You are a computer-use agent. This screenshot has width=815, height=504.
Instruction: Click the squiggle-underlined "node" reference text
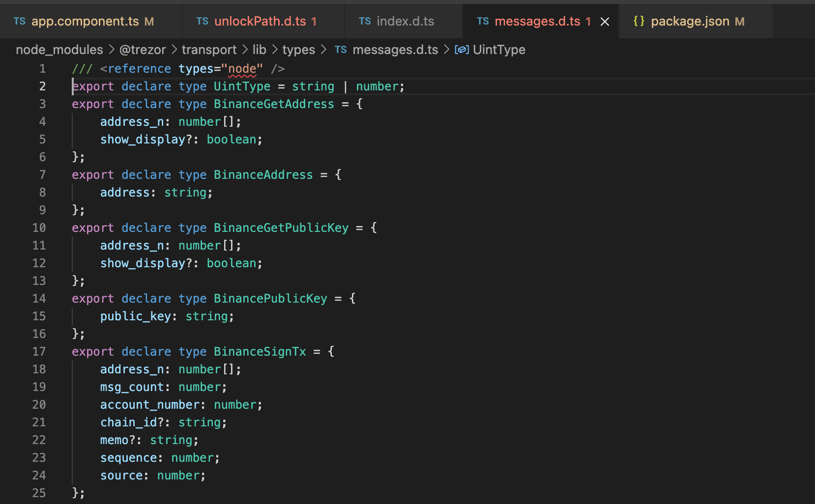(x=243, y=69)
